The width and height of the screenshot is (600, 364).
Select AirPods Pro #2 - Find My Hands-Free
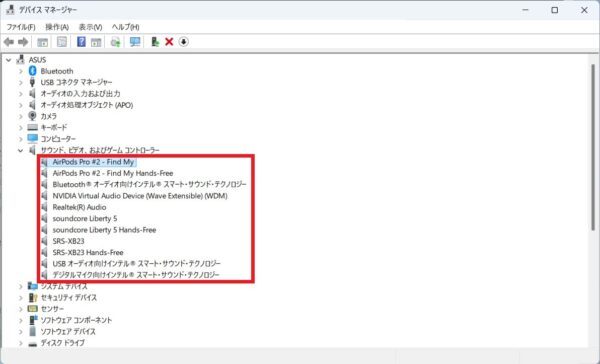coord(113,173)
